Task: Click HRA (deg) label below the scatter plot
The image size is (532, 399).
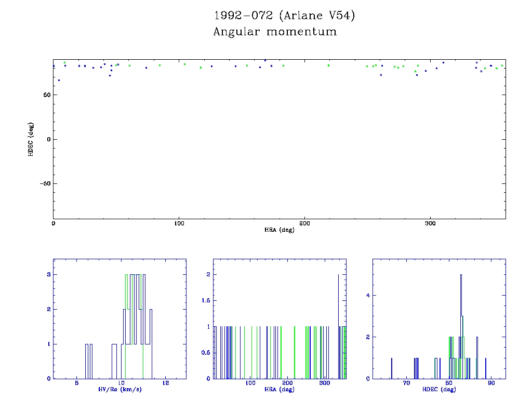Action: 279,230
